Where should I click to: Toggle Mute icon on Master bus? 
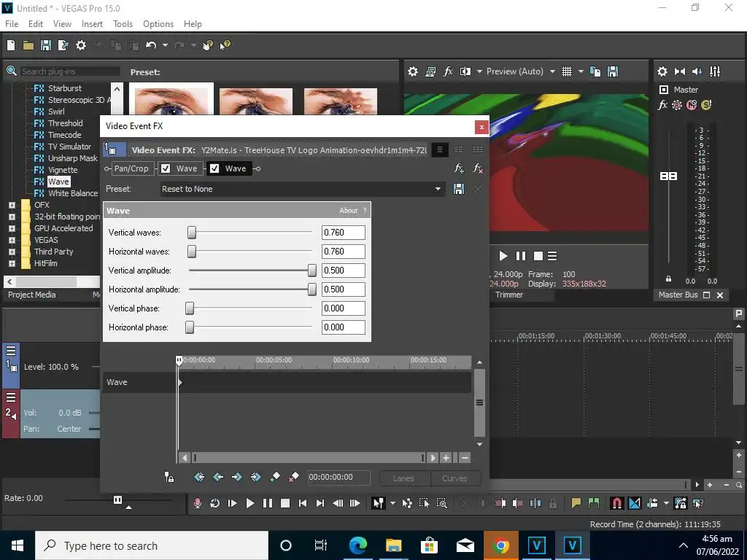coord(692,105)
